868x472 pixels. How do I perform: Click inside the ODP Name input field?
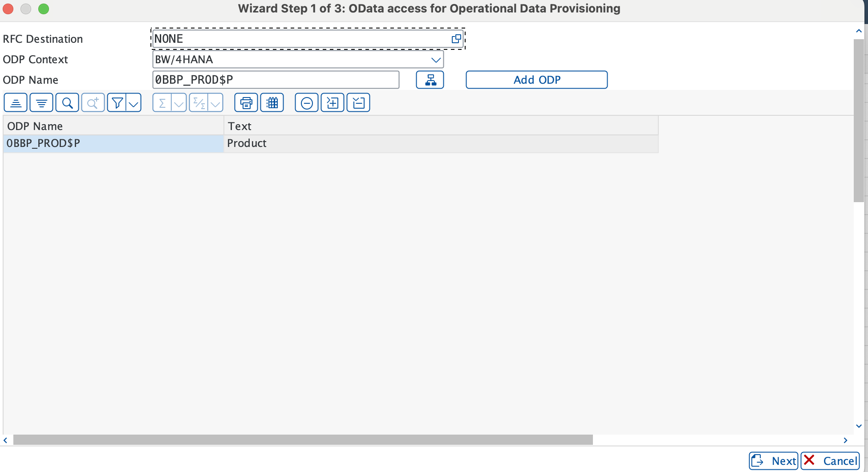pos(276,80)
